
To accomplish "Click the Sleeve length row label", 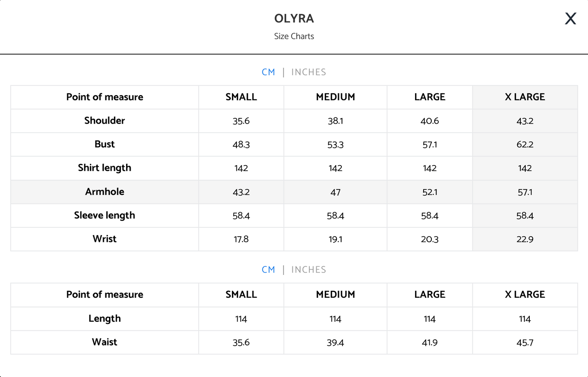I will pyautogui.click(x=105, y=216).
